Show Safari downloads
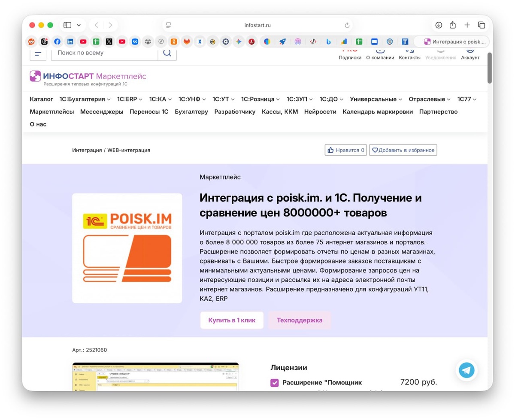The width and height of the screenshot is (515, 420). coord(439,25)
